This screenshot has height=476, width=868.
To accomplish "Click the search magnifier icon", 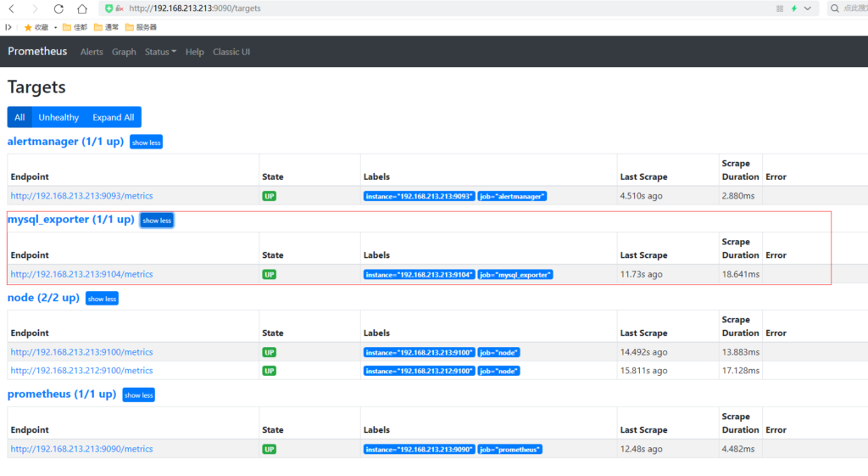I will 834,8.
